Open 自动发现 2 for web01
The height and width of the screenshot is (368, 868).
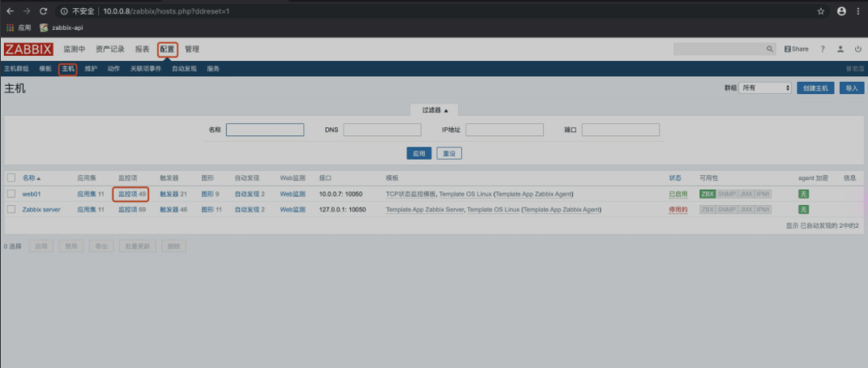(x=249, y=195)
